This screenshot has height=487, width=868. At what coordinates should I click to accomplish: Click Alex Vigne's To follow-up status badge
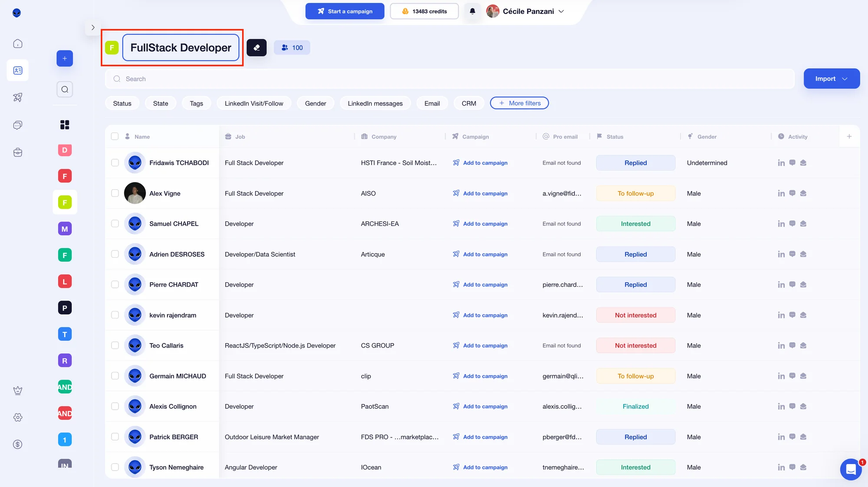[635, 193]
